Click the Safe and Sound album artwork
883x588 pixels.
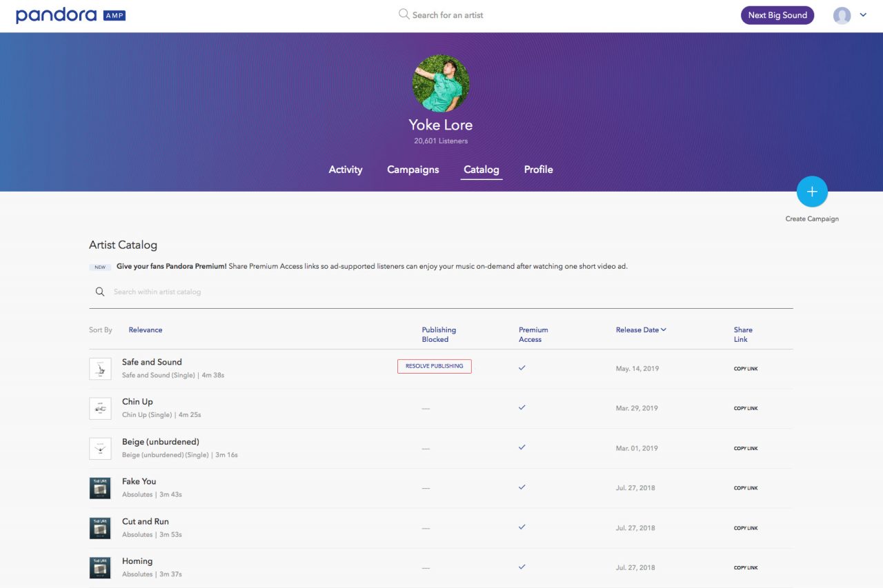[x=100, y=369]
